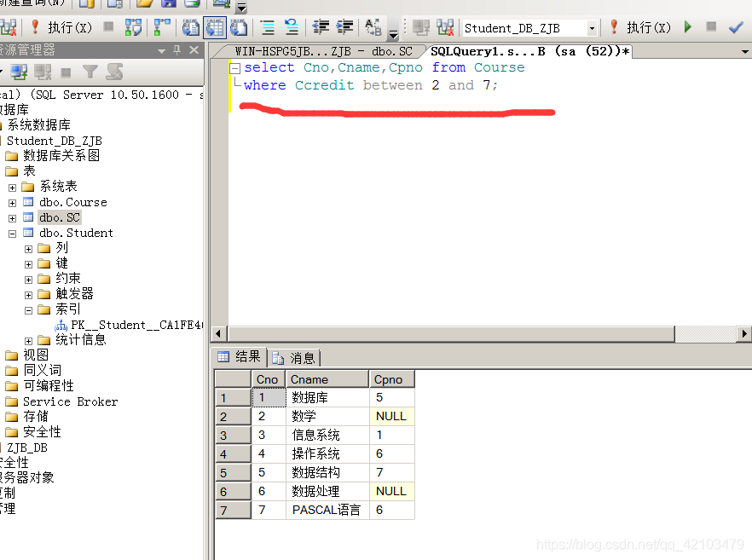This screenshot has height=560, width=752.
Task: Switch to the 结果 results tab
Action: click(x=240, y=356)
